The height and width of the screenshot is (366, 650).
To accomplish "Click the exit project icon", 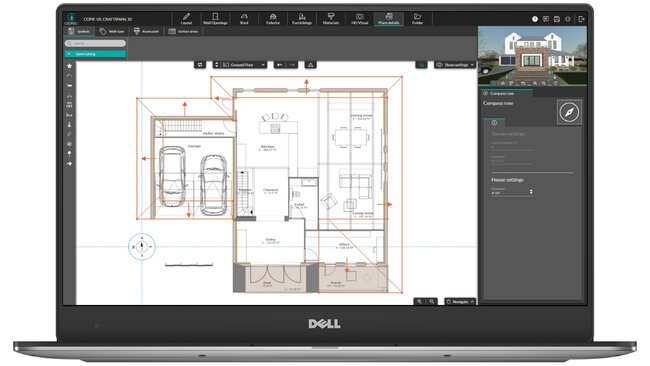I will click(x=581, y=19).
